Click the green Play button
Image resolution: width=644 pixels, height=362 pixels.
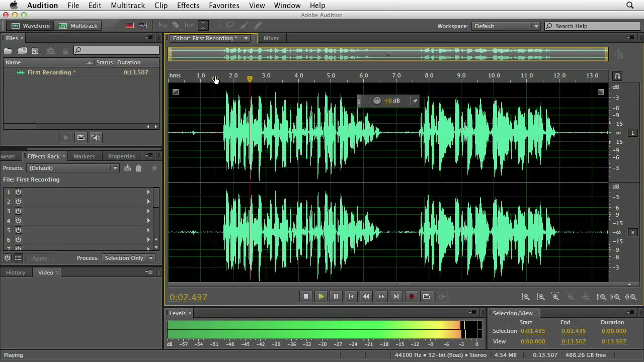tap(320, 297)
